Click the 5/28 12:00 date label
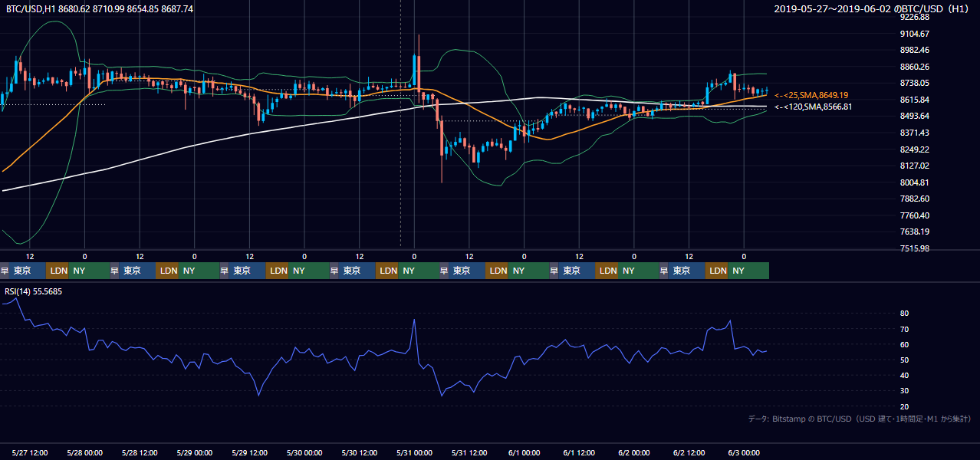The image size is (980, 460). tap(140, 452)
